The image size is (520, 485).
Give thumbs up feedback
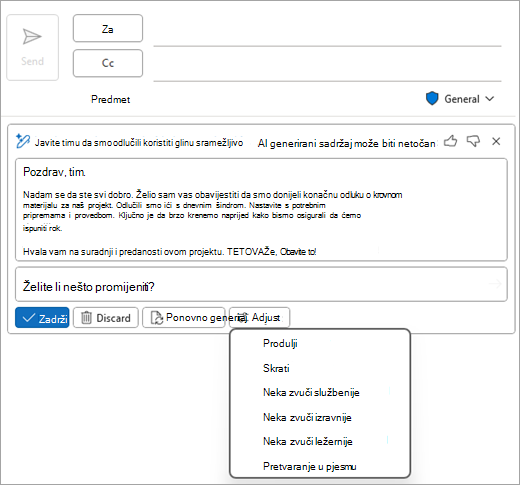pyautogui.click(x=450, y=141)
